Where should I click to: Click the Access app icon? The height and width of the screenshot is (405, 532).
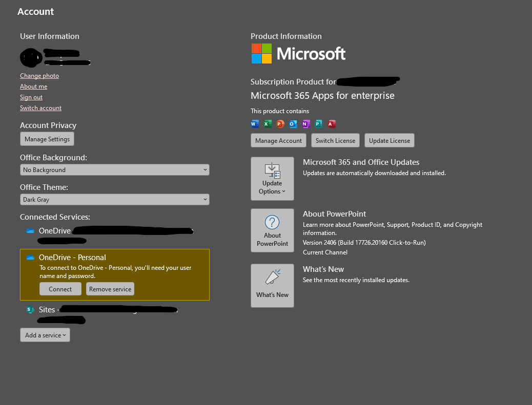(332, 124)
